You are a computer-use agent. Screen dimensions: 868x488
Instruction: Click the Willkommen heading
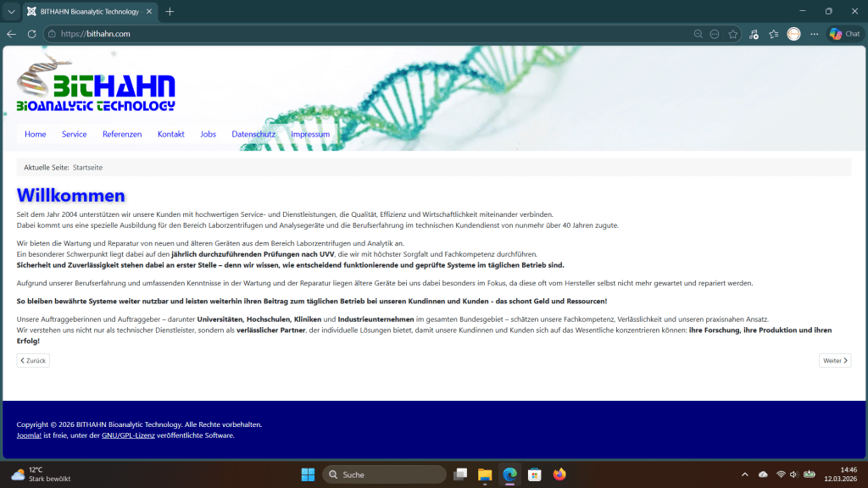pos(71,196)
